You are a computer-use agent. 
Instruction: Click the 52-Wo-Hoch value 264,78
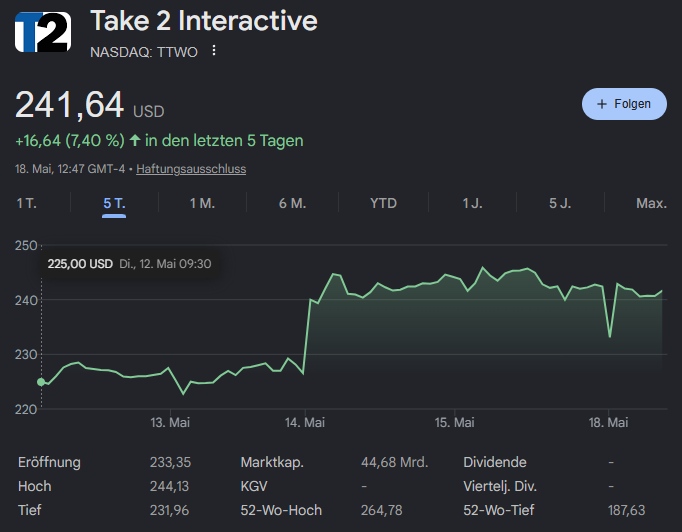click(381, 510)
